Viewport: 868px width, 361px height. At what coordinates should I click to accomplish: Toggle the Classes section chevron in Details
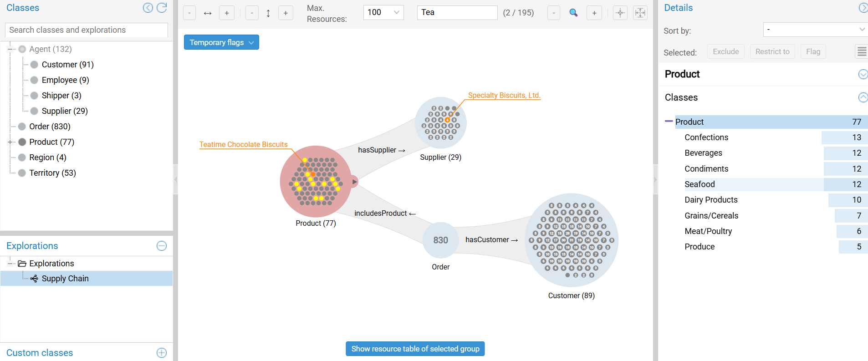[x=863, y=97]
